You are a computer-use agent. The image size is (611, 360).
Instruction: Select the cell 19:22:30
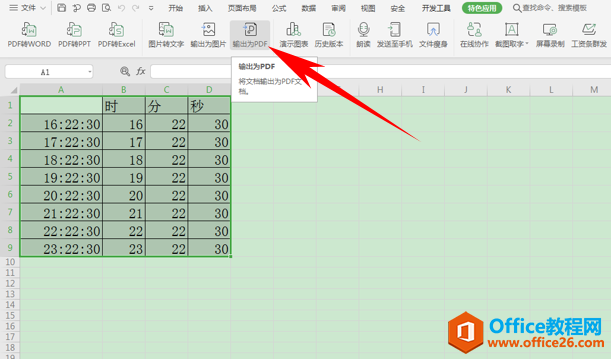[x=61, y=177]
